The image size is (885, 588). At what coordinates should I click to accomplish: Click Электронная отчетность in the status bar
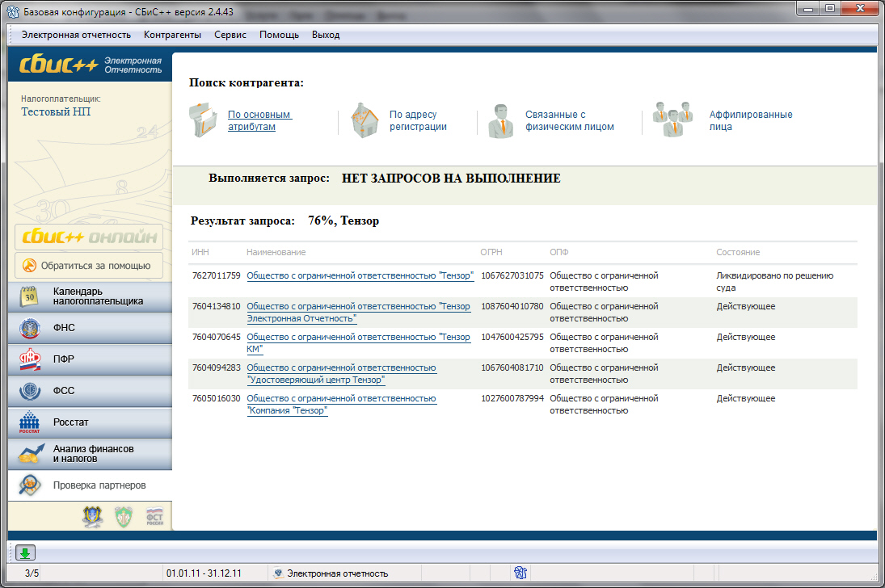pyautogui.click(x=338, y=573)
